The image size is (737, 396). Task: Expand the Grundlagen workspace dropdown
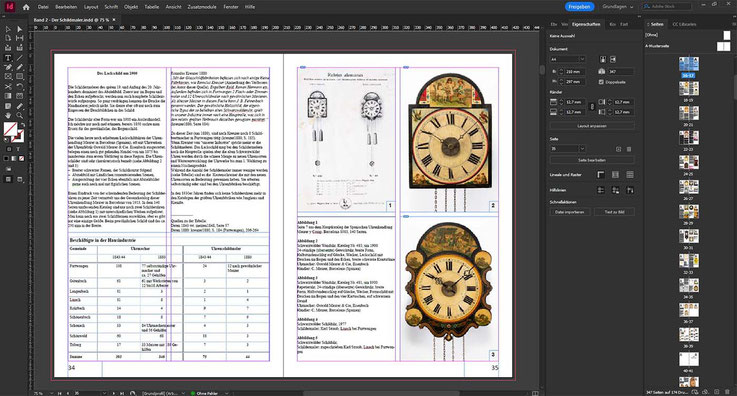pyautogui.click(x=618, y=7)
